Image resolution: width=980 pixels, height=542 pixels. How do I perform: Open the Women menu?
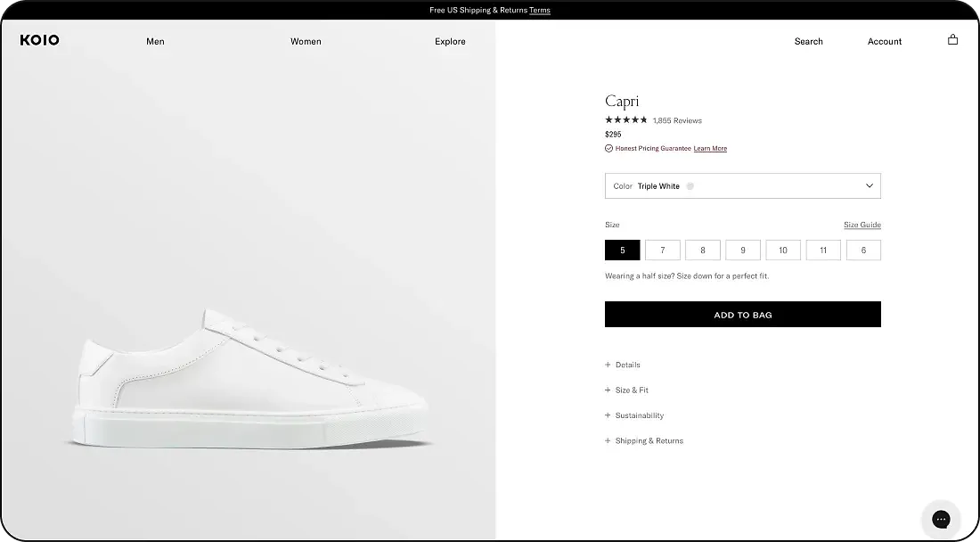point(306,41)
